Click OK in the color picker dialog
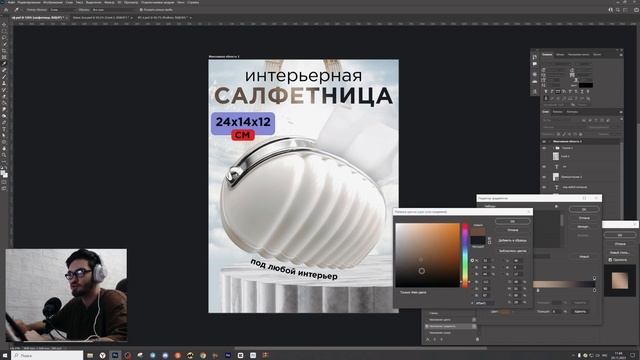 click(x=513, y=221)
